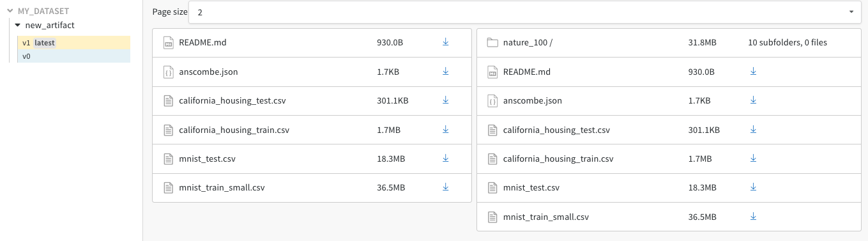Screen dimensions: 868x241
Task: Open california_housing_train.csv in the right list
Action: [558, 159]
